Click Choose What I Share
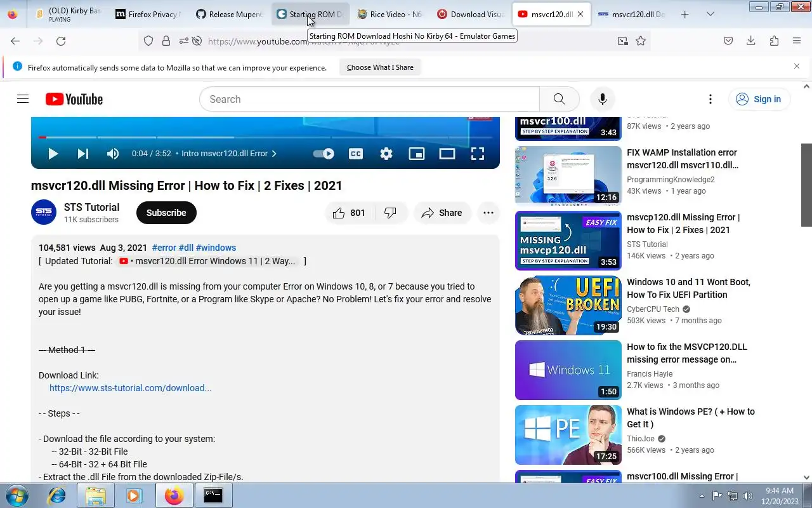This screenshot has width=812, height=508. pyautogui.click(x=380, y=67)
